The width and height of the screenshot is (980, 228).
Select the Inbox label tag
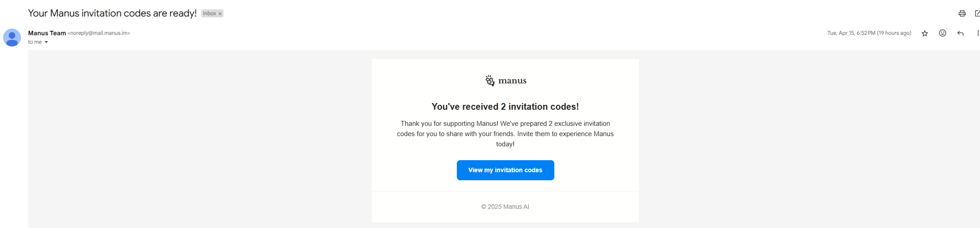pos(209,13)
